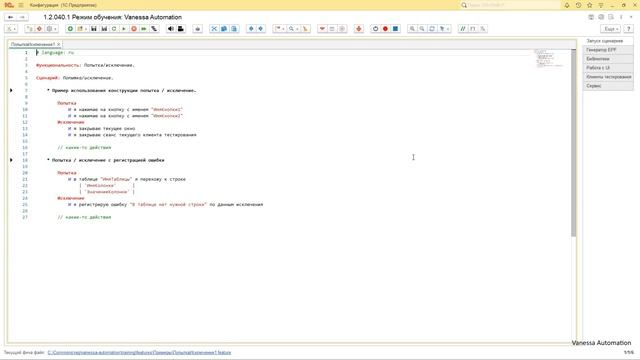This screenshot has height=360, width=640.
Task: Click the vertical scrollbar of the editor
Action: click(573, 143)
